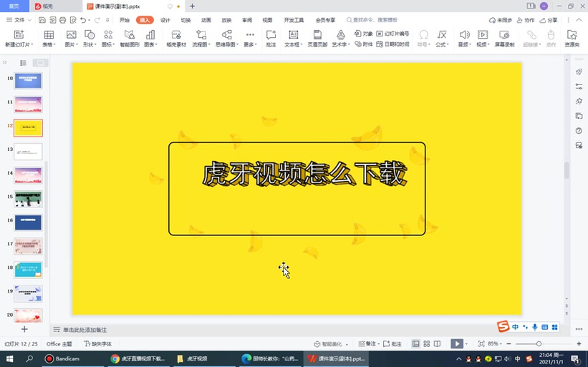Viewport: 588px width, 367px height.
Task: Toggle the 备注 notes pane in status bar
Action: click(367, 344)
